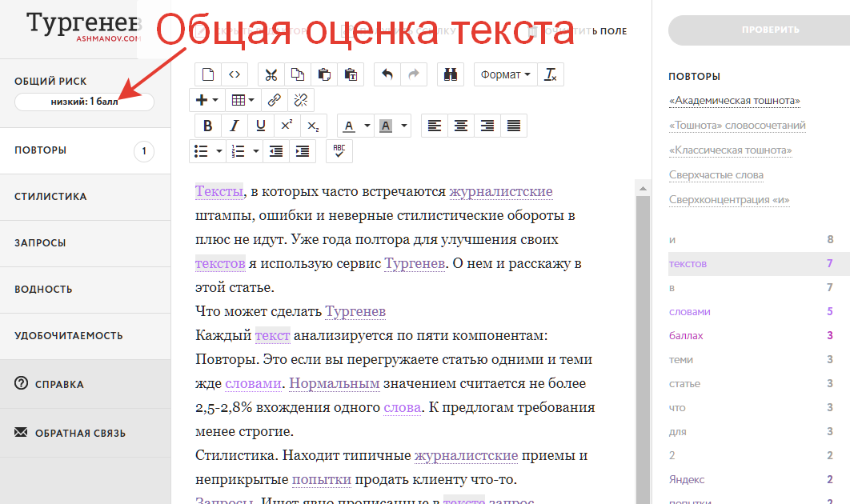
Task: Toggle subscript formatting
Action: 313,126
